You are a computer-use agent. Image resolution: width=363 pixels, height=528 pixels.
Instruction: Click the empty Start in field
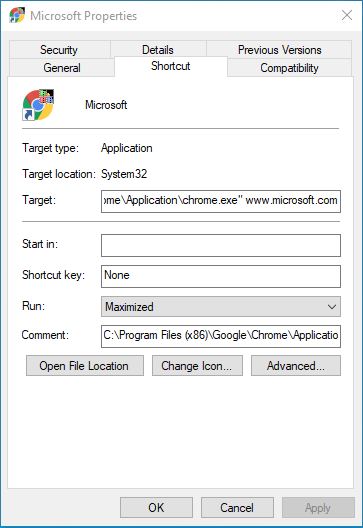pos(221,245)
